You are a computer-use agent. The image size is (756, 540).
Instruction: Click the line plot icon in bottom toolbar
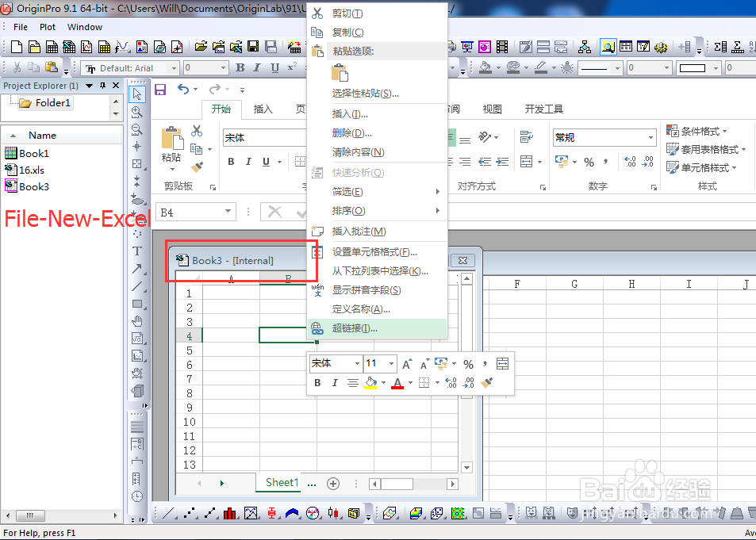click(x=168, y=513)
